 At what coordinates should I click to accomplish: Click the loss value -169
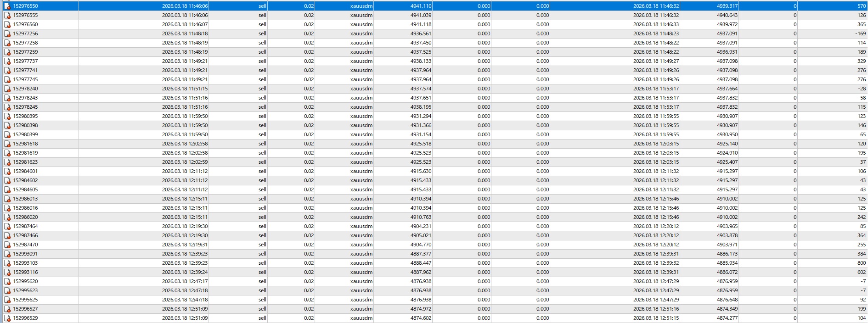click(x=860, y=33)
